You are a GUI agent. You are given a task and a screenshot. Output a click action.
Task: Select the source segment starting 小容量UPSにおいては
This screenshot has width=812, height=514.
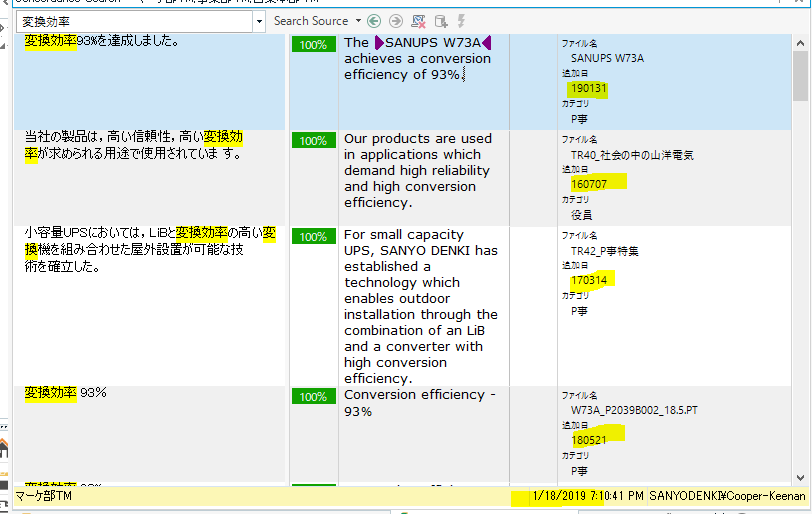point(150,249)
